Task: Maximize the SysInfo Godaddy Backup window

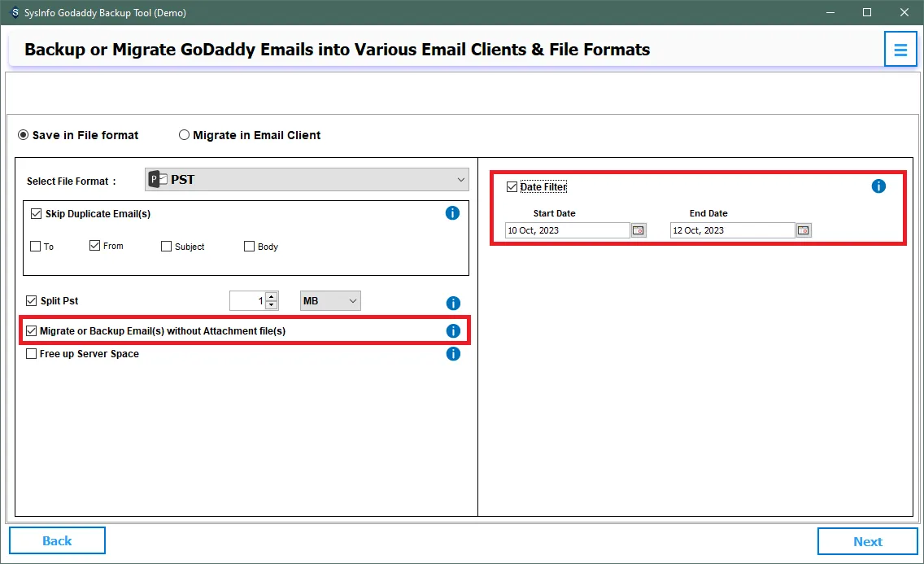Action: [867, 12]
